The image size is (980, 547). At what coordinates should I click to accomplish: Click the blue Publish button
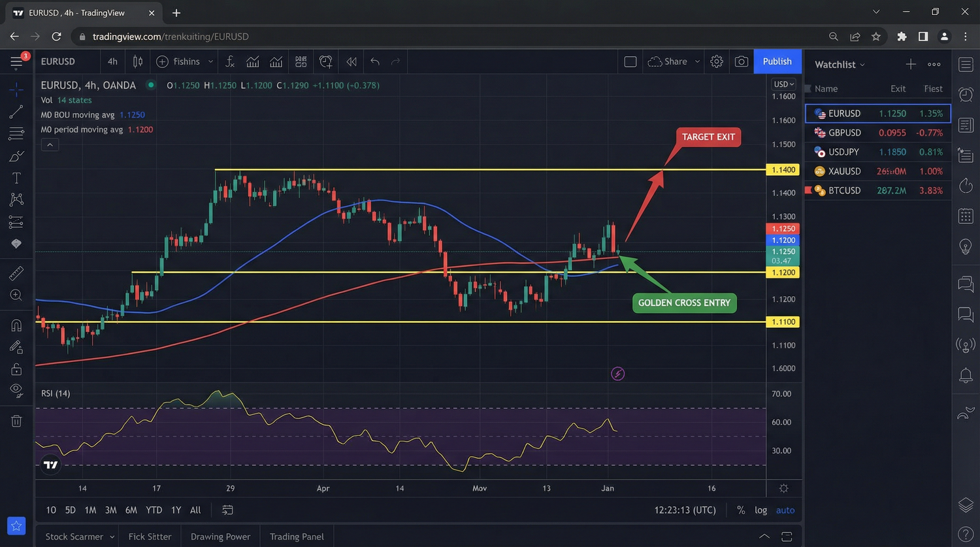pyautogui.click(x=777, y=61)
